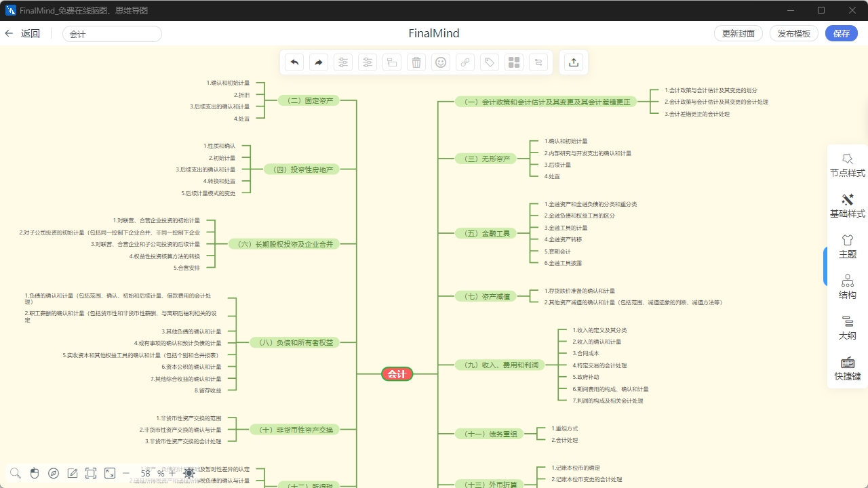Open the 节点样式 panel in the sidebar
868x488 pixels.
pos(847,165)
